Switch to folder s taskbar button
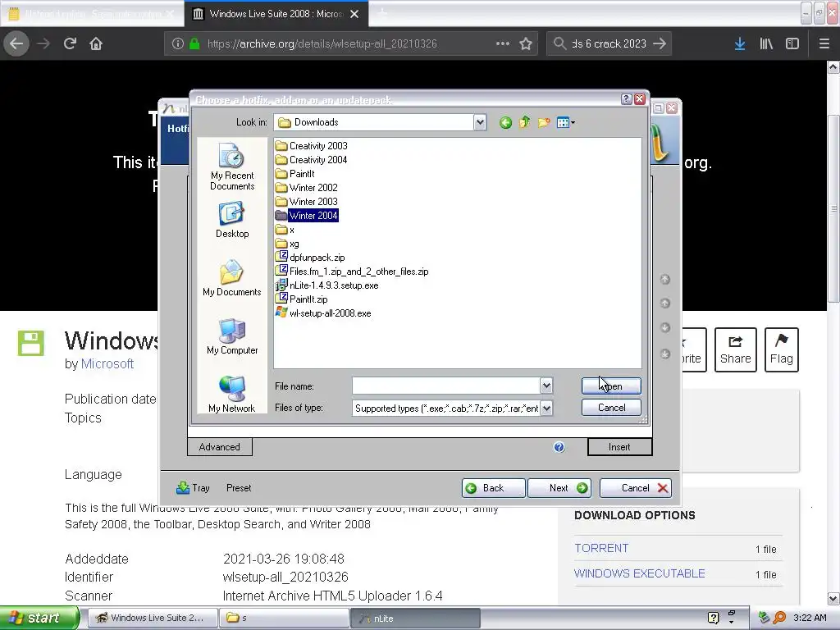840x630 pixels. pyautogui.click(x=283, y=619)
